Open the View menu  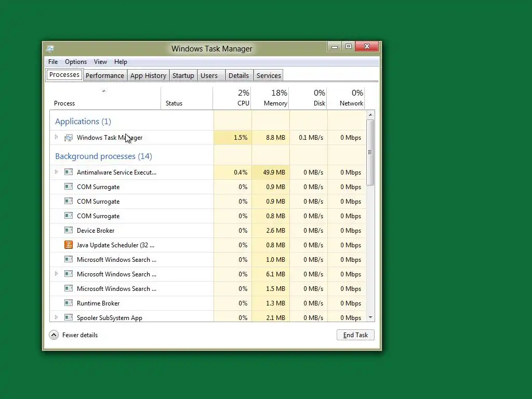point(100,62)
